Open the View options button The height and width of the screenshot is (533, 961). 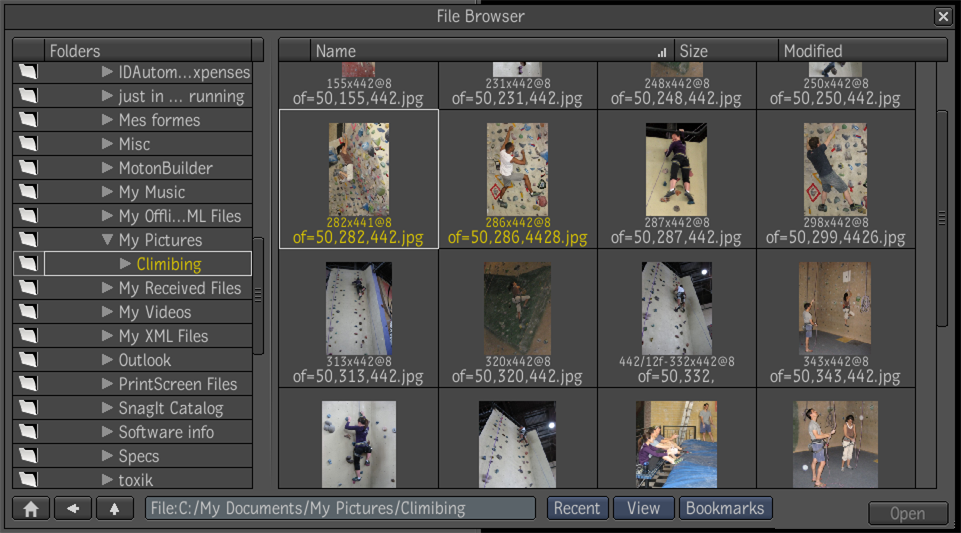[x=643, y=508]
